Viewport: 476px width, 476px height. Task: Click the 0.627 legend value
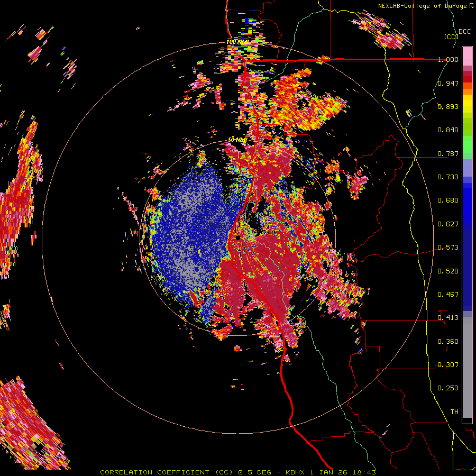click(x=448, y=224)
